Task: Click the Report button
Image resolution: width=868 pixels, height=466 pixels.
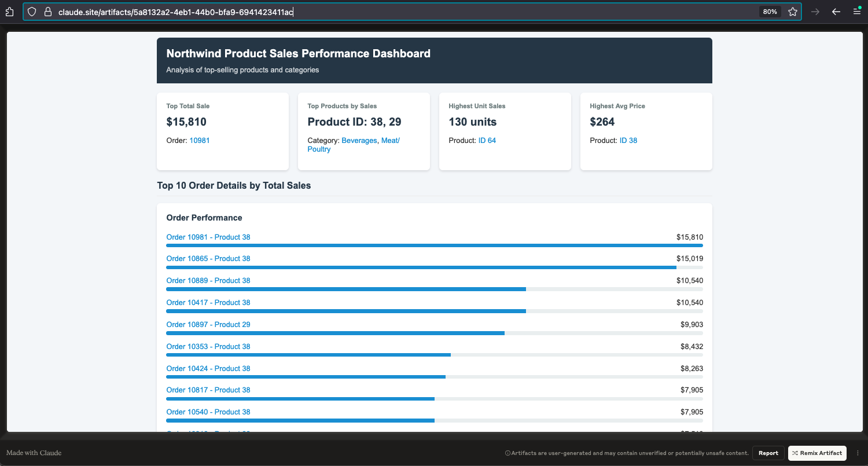Action: tap(768, 453)
